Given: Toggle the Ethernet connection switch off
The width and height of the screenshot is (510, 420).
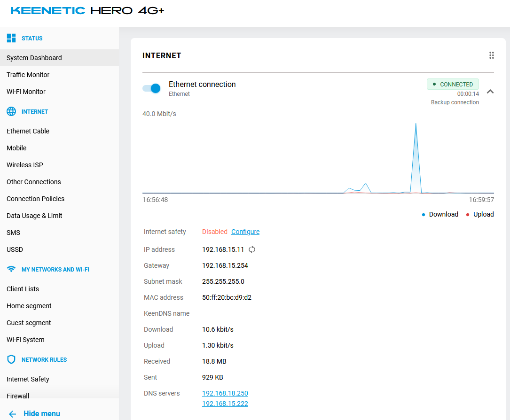Looking at the screenshot, I should pos(151,88).
